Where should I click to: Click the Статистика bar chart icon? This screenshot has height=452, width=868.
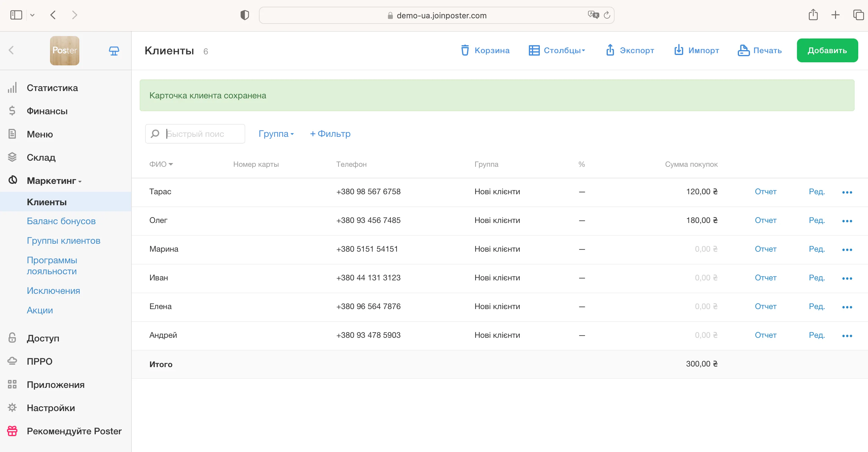point(13,88)
